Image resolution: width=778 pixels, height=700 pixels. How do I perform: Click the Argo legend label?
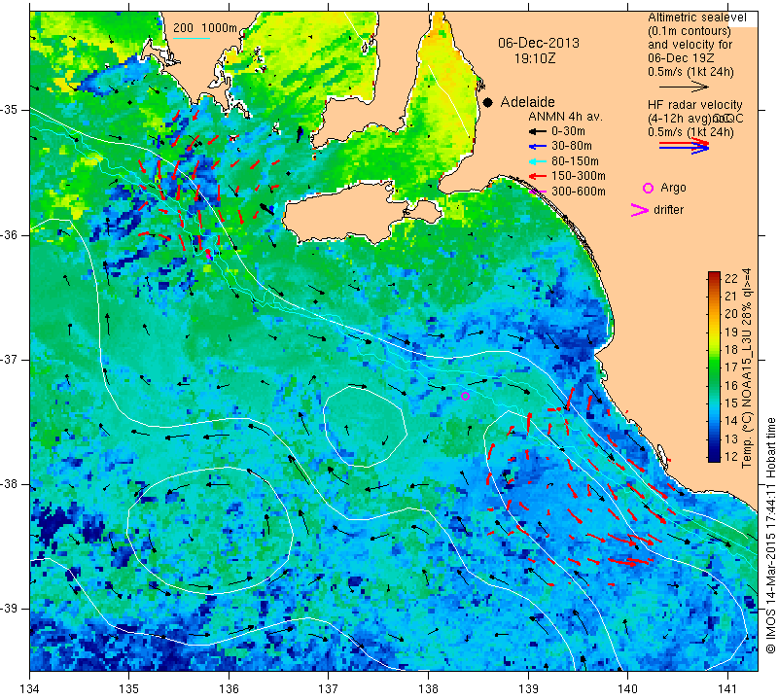pyautogui.click(x=673, y=188)
